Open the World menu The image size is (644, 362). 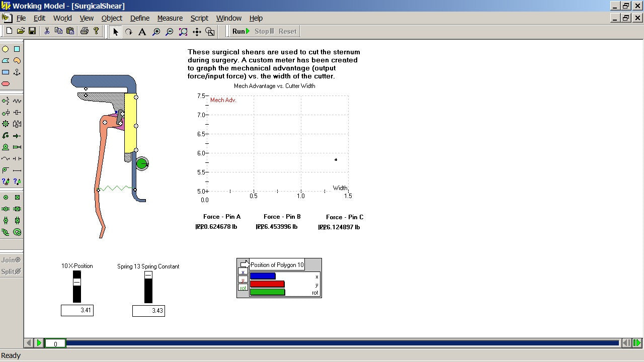62,18
